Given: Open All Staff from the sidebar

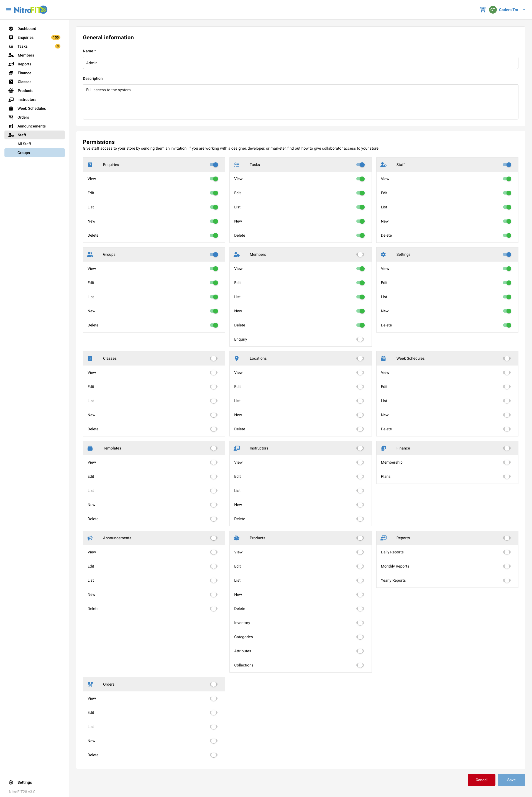Looking at the screenshot, I should pos(24,144).
